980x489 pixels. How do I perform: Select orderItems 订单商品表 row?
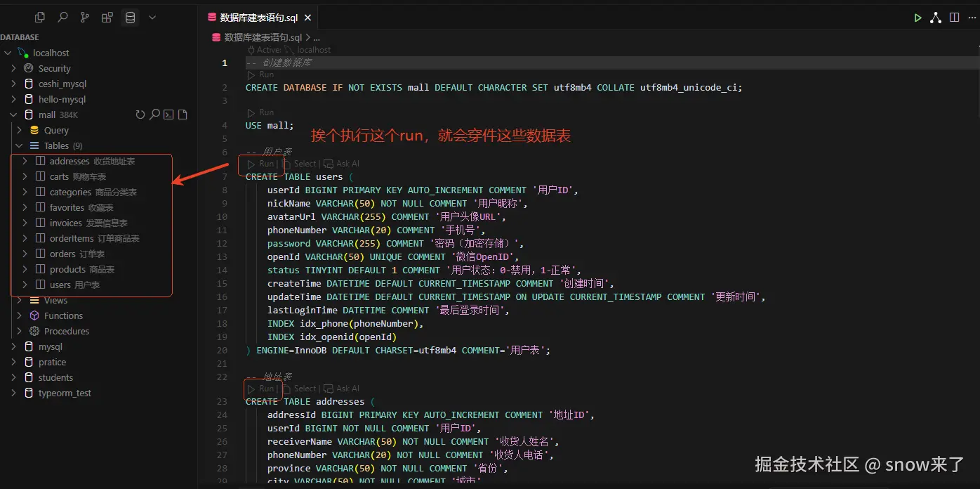(98, 238)
